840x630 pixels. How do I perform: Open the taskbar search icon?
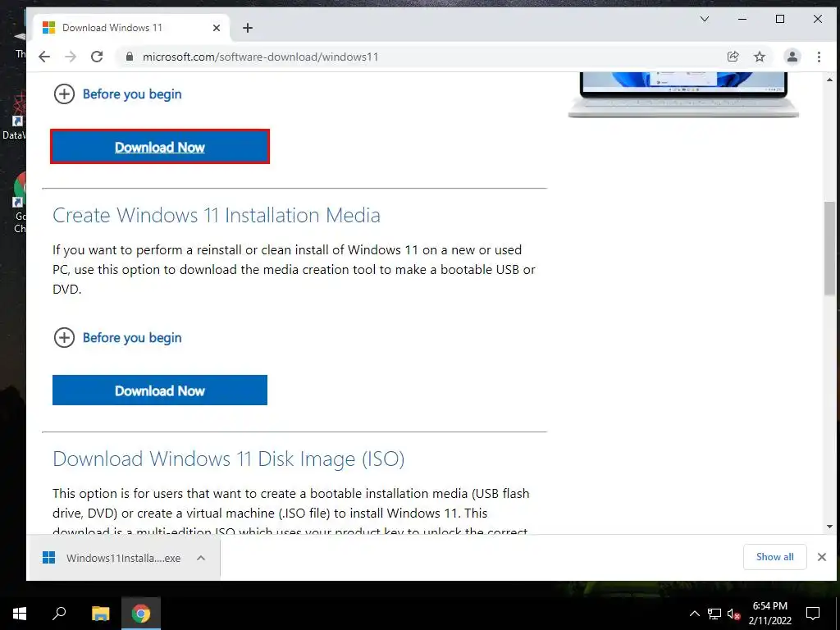pos(59,614)
